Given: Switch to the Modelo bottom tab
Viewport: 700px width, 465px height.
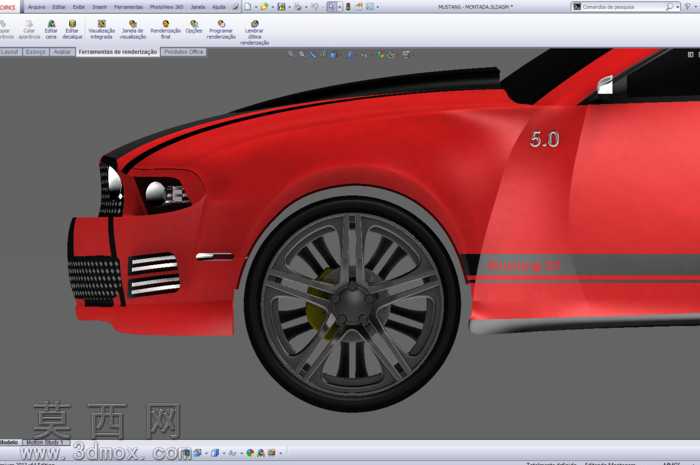Looking at the screenshot, I should pos(9,442).
